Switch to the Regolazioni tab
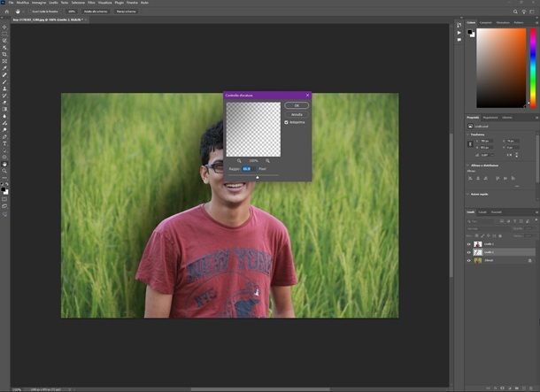540x392 pixels. 490,118
